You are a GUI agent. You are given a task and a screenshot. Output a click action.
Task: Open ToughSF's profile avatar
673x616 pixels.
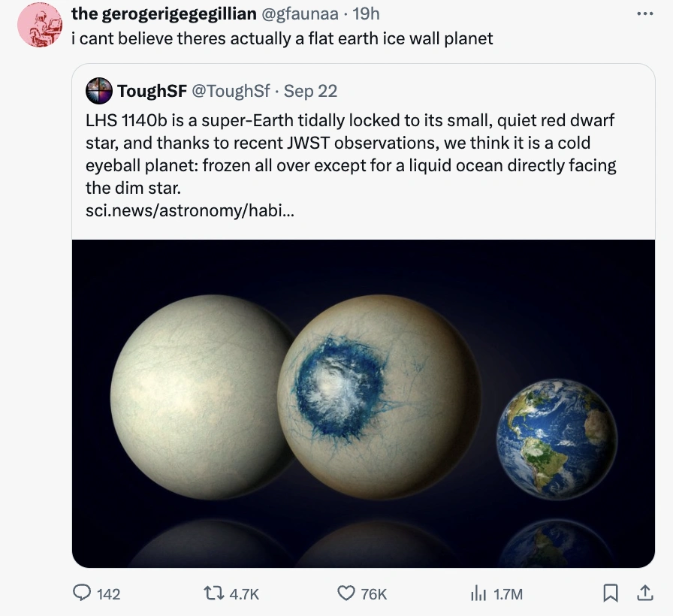[98, 92]
